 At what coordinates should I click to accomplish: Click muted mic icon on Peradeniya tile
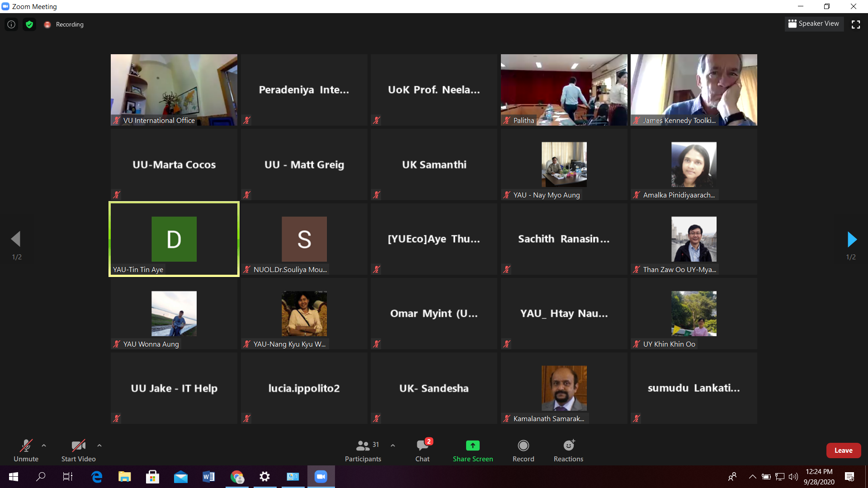point(247,120)
